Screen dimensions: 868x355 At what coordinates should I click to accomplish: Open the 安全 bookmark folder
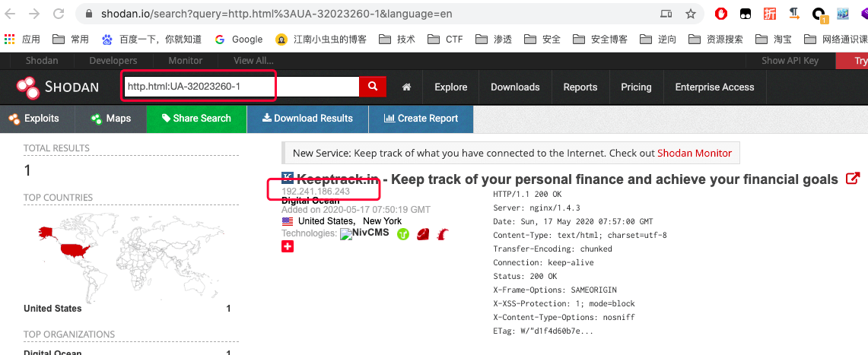coord(542,40)
